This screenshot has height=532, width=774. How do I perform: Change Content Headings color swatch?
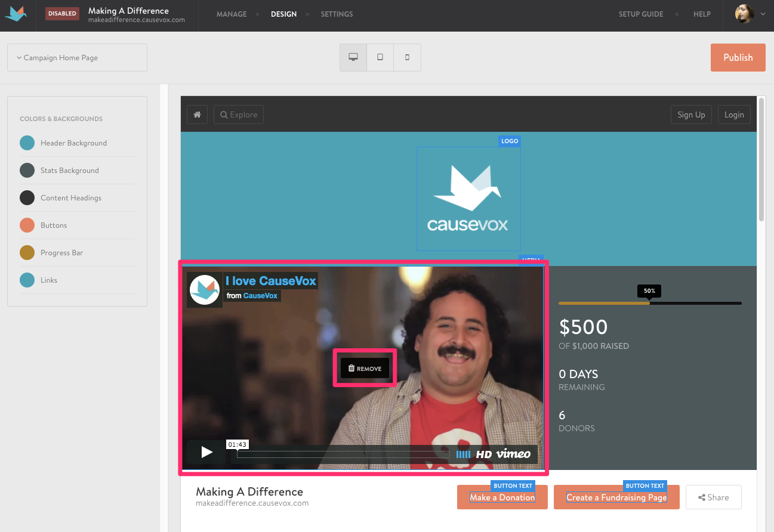click(27, 198)
